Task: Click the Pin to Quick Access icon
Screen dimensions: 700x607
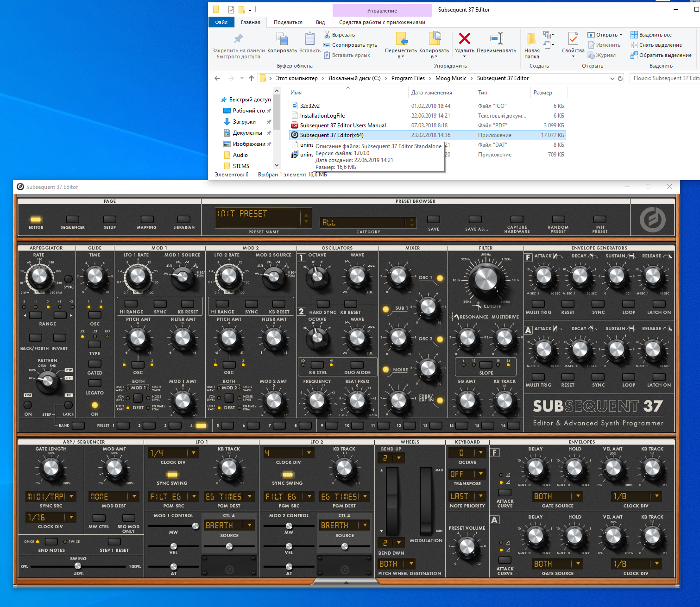Action: pos(238,38)
